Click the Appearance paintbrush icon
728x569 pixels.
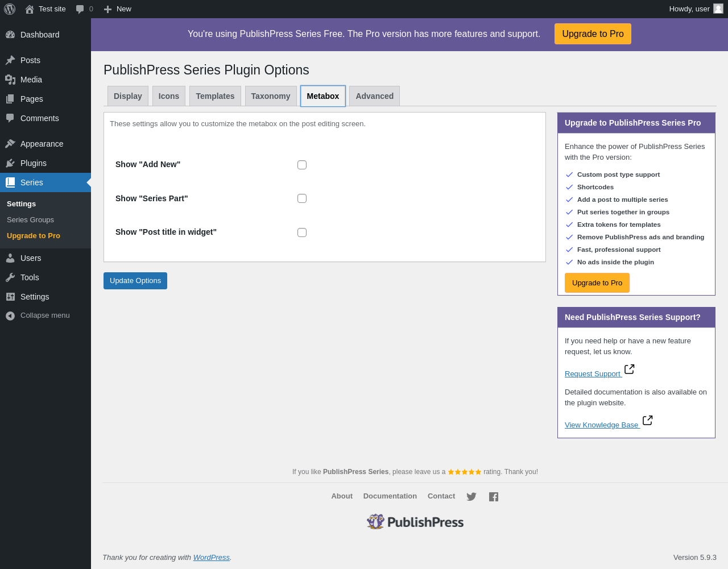[x=10, y=144]
